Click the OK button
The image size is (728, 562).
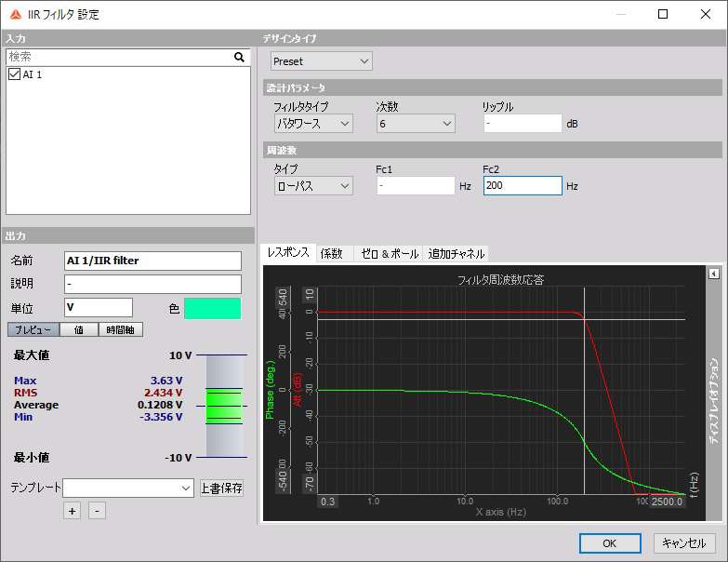click(x=610, y=543)
